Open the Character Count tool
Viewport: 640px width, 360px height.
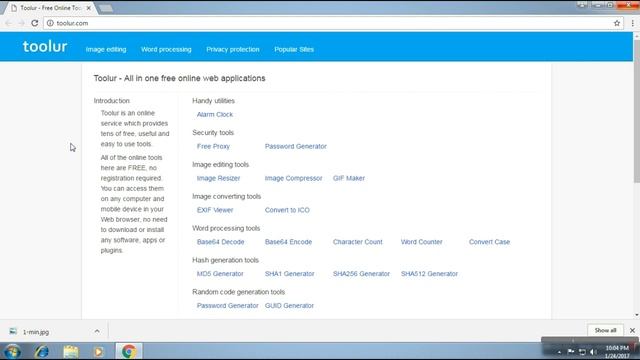(x=358, y=242)
